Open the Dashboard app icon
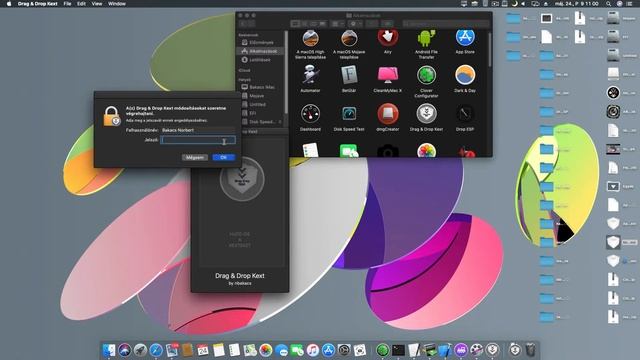This screenshot has height=360, width=640. pyautogui.click(x=310, y=114)
